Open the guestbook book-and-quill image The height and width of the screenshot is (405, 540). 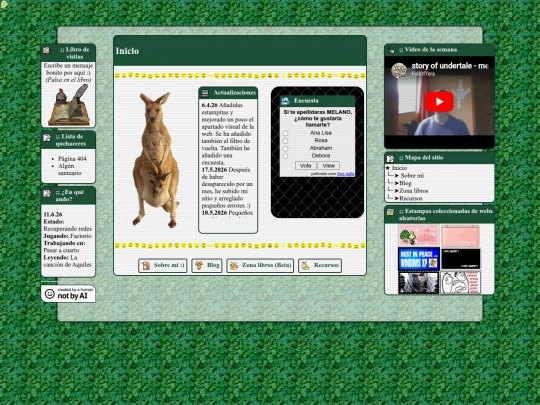69,105
